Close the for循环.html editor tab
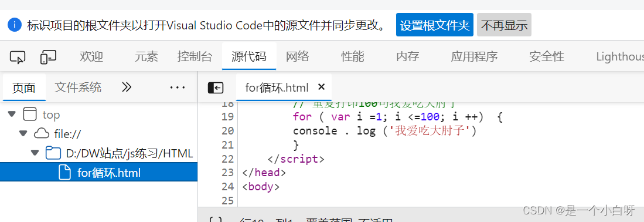This screenshot has height=222, width=644. [x=322, y=87]
